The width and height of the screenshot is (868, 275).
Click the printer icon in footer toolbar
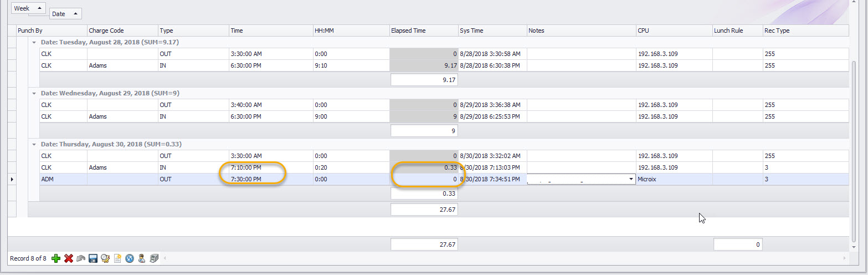154,258
